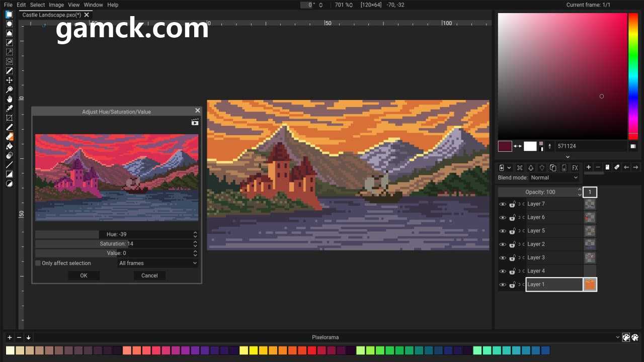Select the Polygonal Selection tool
This screenshot has width=644, height=362.
tap(9, 33)
